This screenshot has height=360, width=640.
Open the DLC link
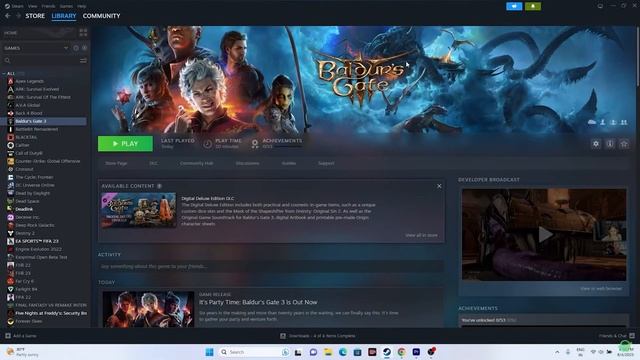(153, 163)
